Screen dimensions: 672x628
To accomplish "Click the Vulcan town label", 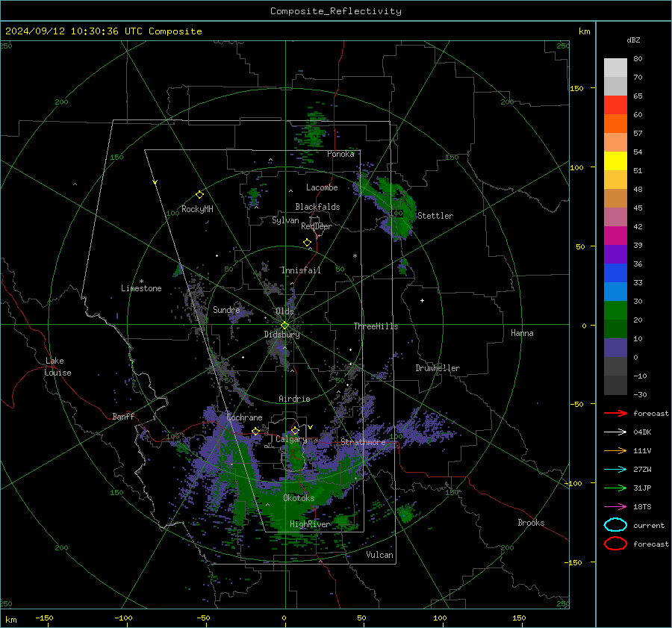I will (380, 555).
